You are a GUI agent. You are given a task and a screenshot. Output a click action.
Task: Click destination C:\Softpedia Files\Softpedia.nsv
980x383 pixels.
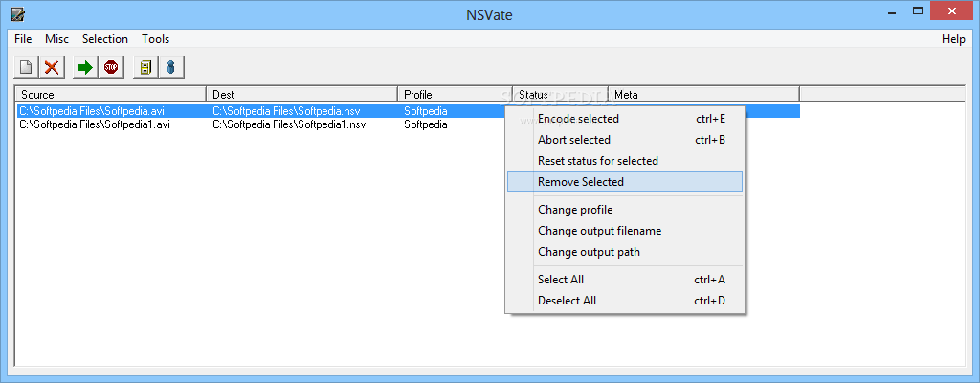point(286,111)
